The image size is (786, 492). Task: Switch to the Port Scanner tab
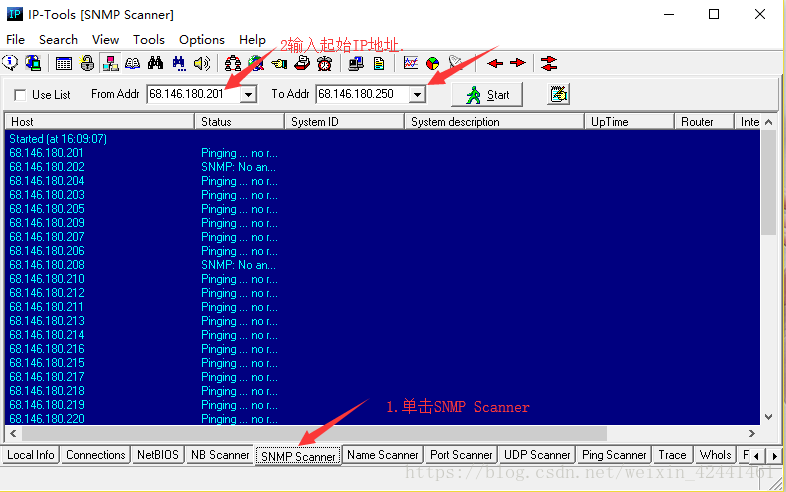(461, 455)
